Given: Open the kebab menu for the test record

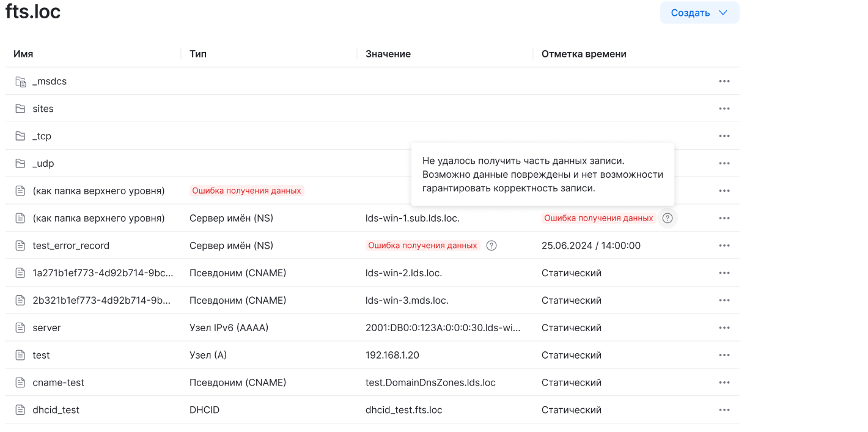Looking at the screenshot, I should (724, 354).
